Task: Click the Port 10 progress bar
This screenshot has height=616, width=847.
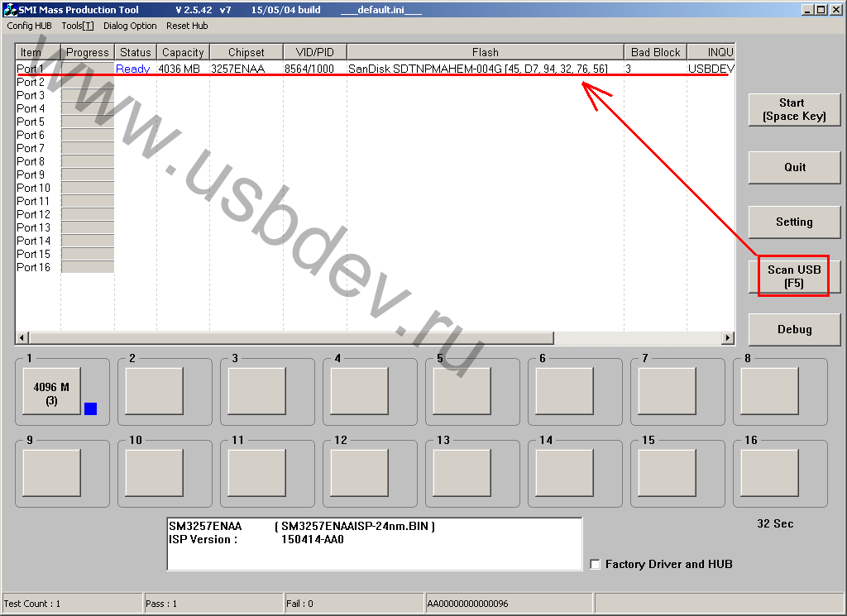Action: tap(88, 188)
